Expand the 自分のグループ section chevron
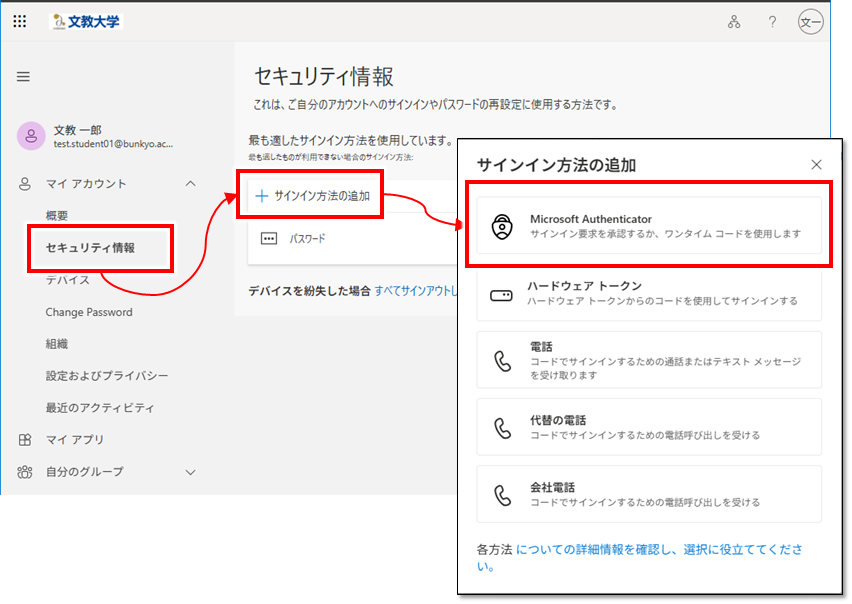 coord(190,472)
